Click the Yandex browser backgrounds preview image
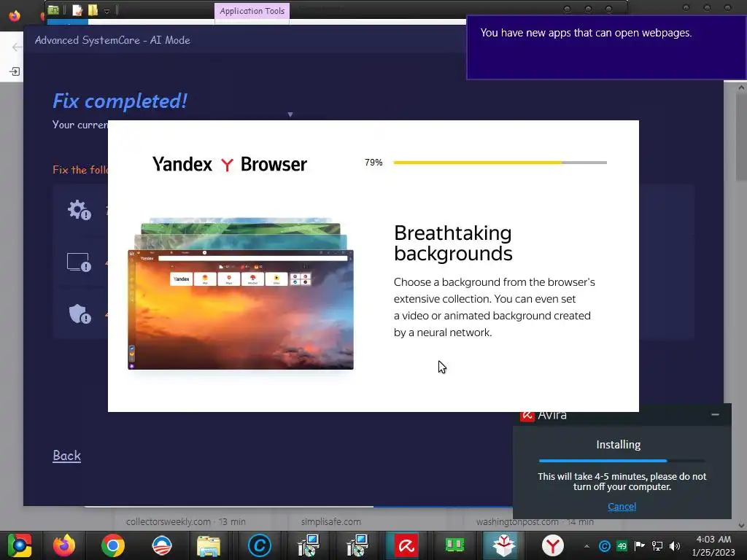747x560 pixels. coord(241,294)
